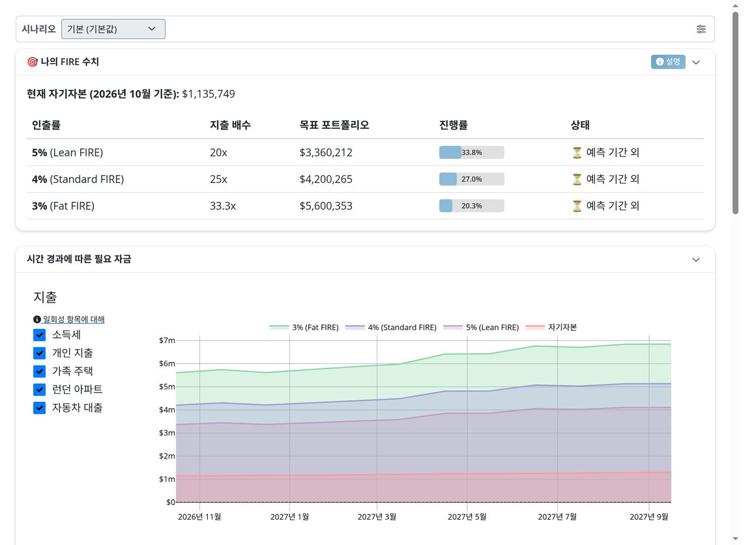Click the 33.3x multiplier cell
The image size is (756, 545).
coord(223,206)
